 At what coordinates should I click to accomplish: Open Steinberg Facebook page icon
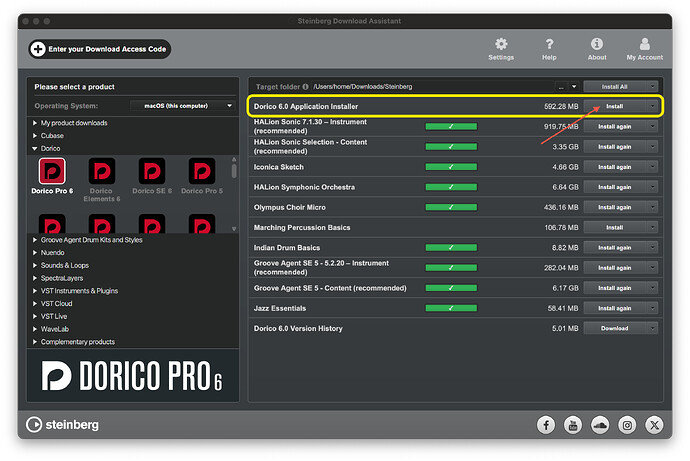coord(546,425)
